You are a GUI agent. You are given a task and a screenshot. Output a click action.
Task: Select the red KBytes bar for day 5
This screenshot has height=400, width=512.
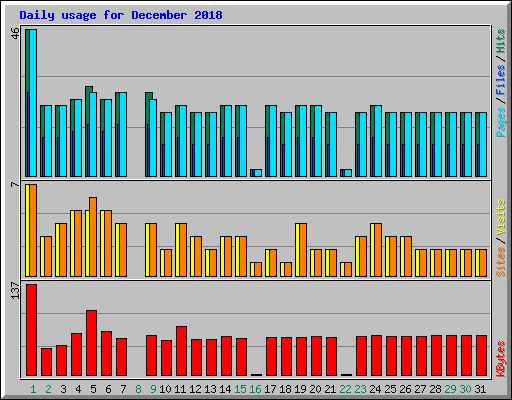(92, 343)
